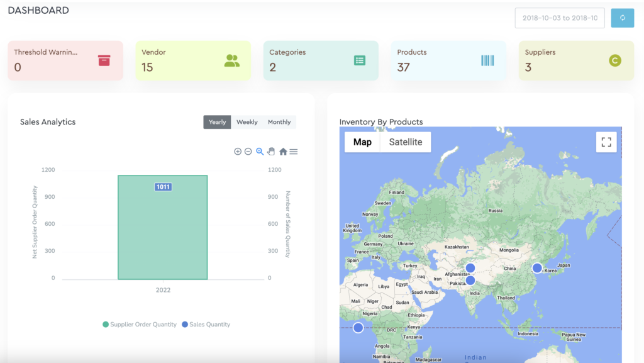
Task: Click Russia label on the map
Action: click(x=496, y=211)
